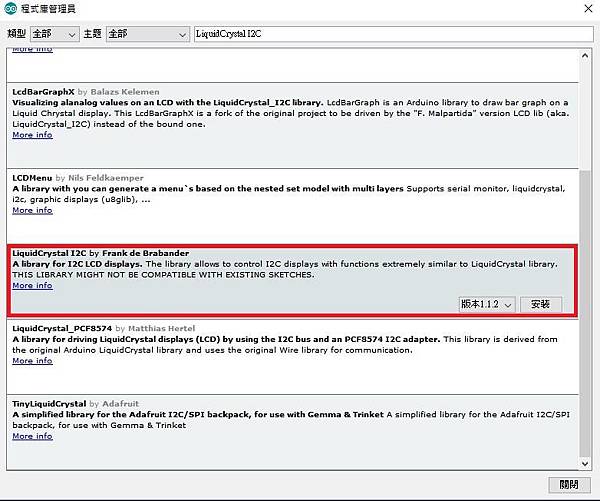Open the 版本 1.1.2 version dropdown

(487, 304)
